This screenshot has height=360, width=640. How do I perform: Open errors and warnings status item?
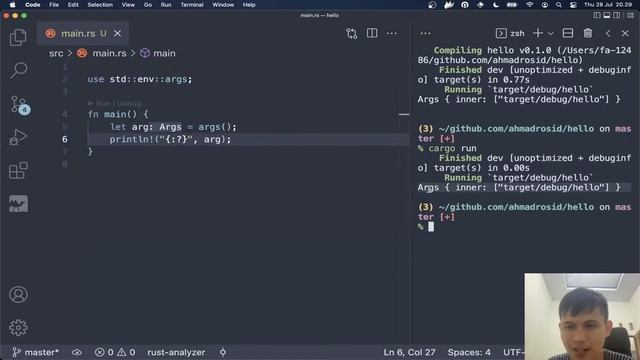[x=115, y=352]
